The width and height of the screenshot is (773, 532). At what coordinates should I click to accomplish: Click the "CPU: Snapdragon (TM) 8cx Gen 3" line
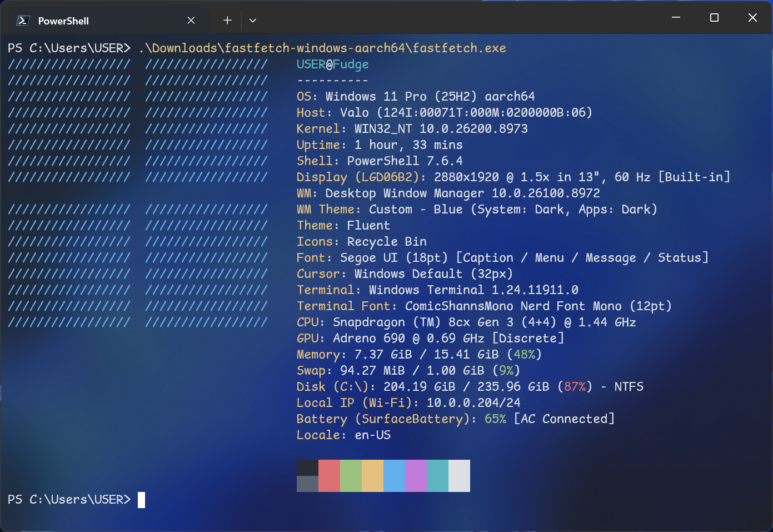click(466, 322)
